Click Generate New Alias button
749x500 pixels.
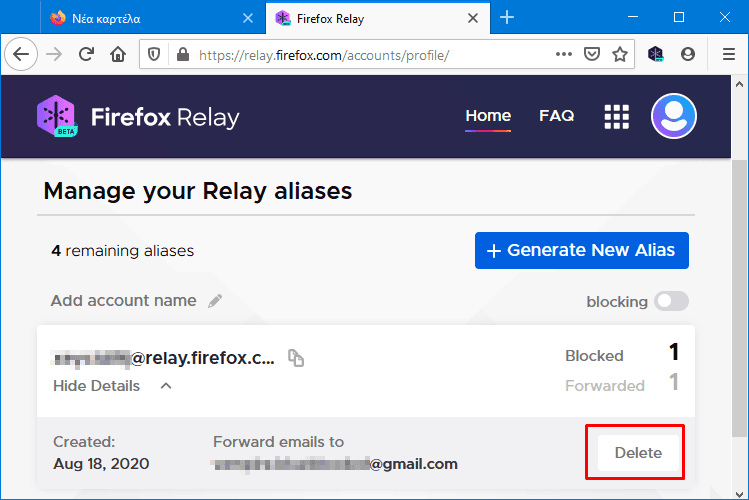tap(582, 250)
